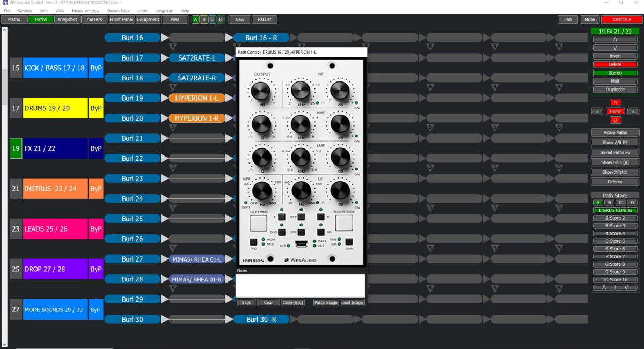Click the Hyperion STR stereo button
This screenshot has width=644, height=349.
301,232
